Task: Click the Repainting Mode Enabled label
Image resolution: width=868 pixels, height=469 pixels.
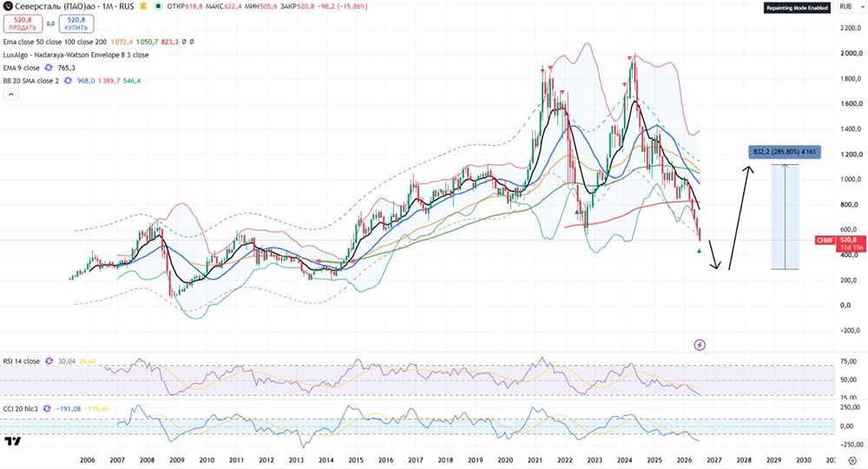Action: tap(797, 8)
